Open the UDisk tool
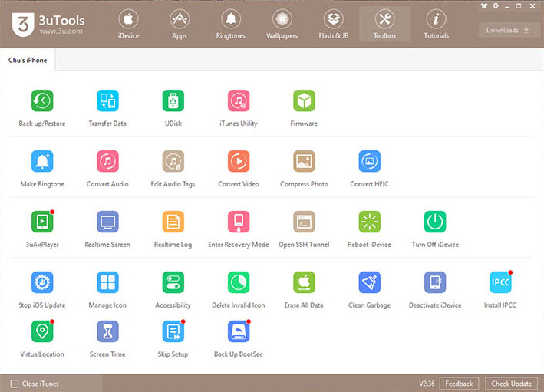Screen dimensions: 544x392 (x=173, y=100)
